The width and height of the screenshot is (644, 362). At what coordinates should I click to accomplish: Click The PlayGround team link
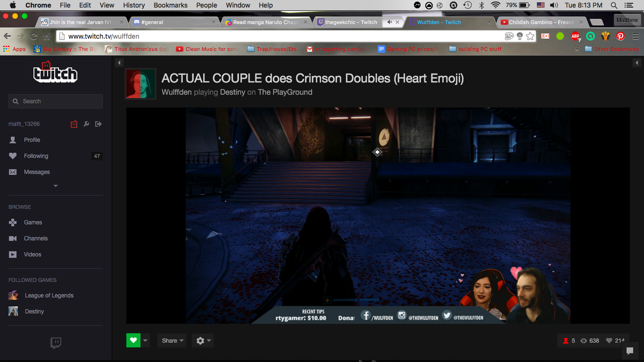[285, 92]
